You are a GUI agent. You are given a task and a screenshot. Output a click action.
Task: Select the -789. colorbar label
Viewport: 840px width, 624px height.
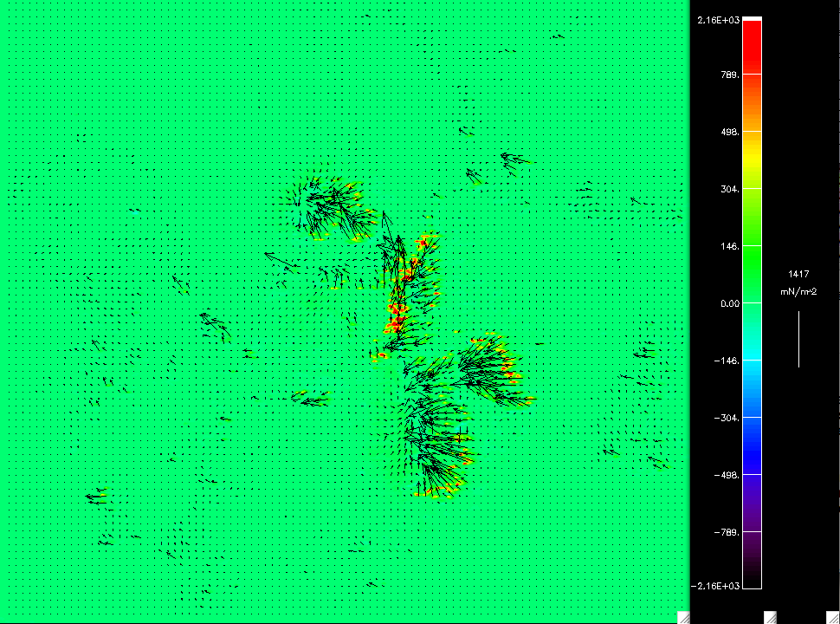[x=727, y=532]
